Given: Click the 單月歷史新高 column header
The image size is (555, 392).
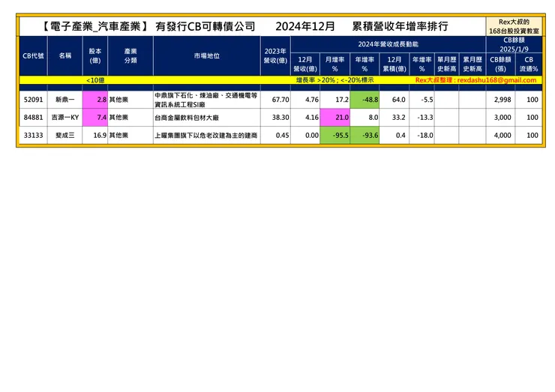Looking at the screenshot, I should tap(447, 64).
